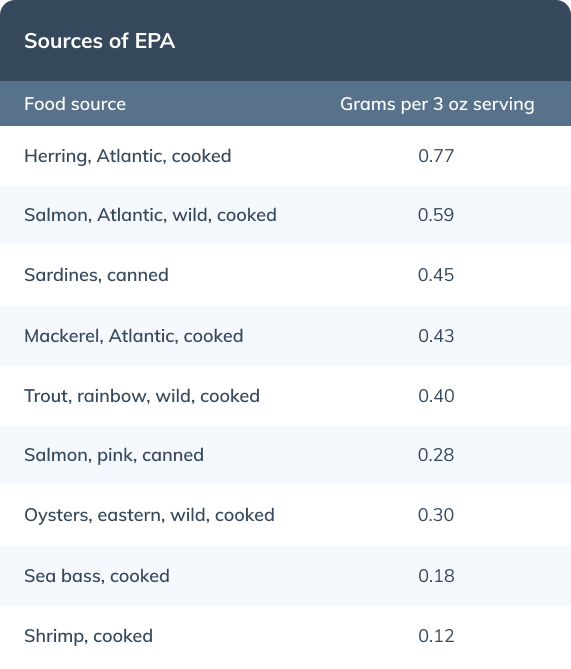
Task: Select the Sardines, canned row label
Action: pos(96,275)
